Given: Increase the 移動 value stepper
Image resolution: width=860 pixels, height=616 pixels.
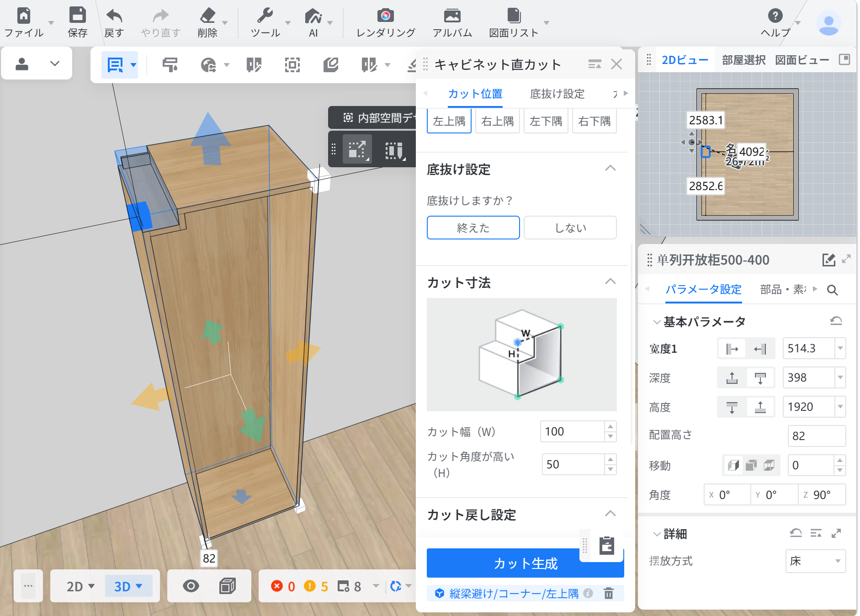Looking at the screenshot, I should click(840, 460).
